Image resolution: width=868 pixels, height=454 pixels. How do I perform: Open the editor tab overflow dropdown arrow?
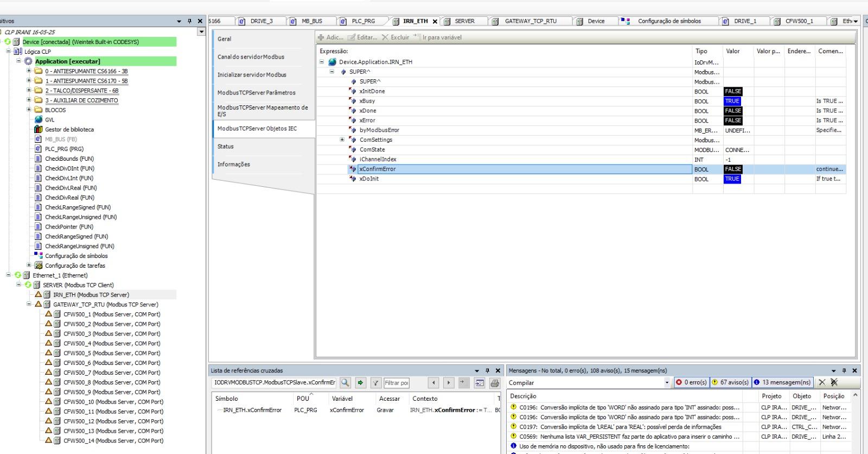(856, 21)
